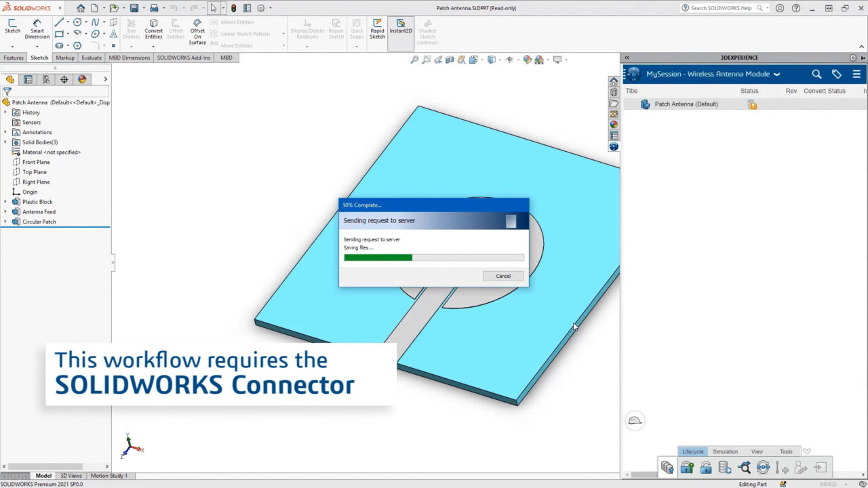The width and height of the screenshot is (868, 488).
Task: Select Patch Antenna (Default) row
Action: 745,104
